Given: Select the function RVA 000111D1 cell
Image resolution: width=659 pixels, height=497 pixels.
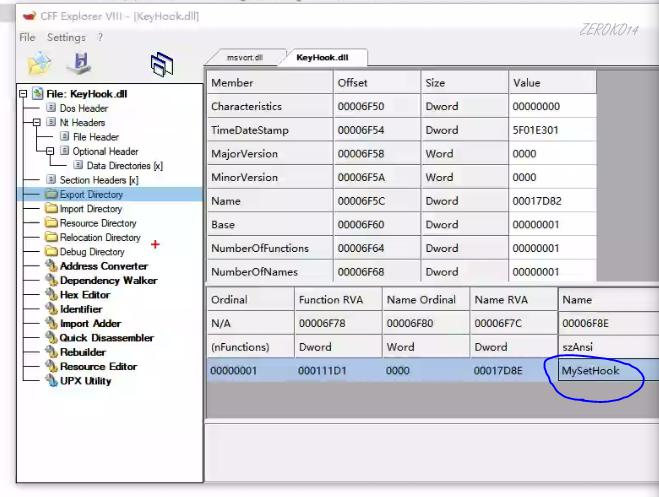Looking at the screenshot, I should [x=338, y=371].
